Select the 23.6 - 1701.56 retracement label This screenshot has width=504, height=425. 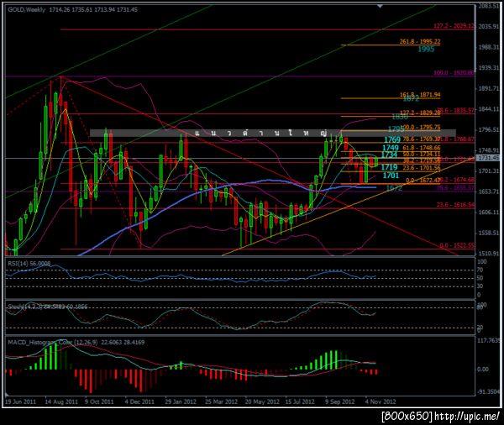point(422,167)
